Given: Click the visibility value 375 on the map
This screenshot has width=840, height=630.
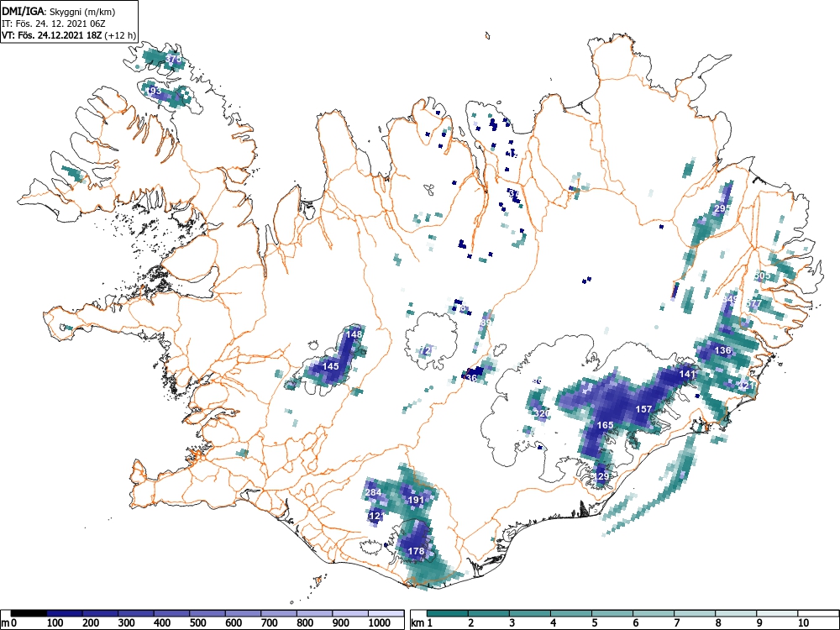Looking at the screenshot, I should [174, 59].
